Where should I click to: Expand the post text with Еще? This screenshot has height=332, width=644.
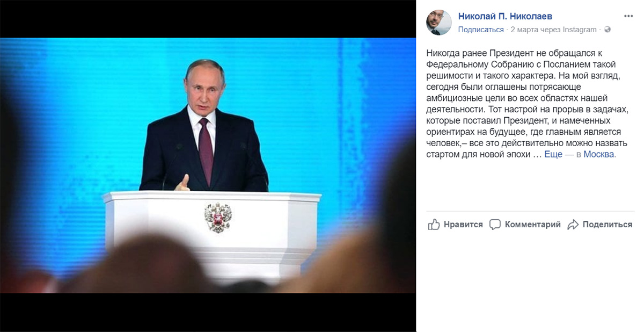tap(553, 154)
